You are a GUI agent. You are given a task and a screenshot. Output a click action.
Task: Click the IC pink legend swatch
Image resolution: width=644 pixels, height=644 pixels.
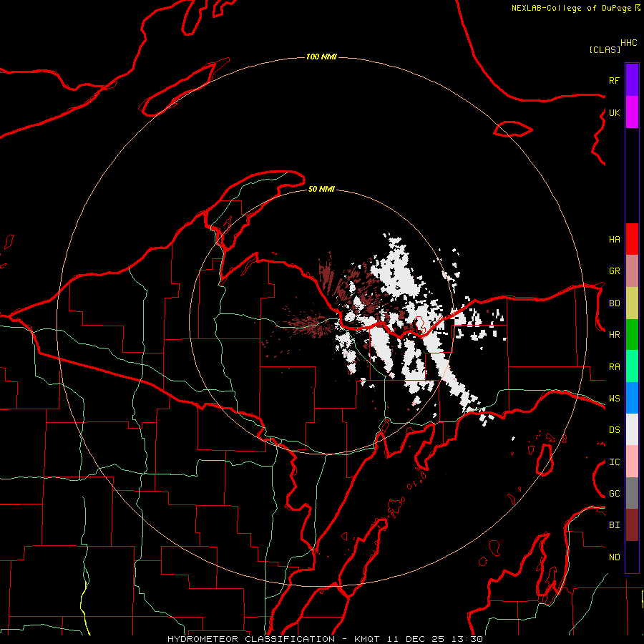pyautogui.click(x=632, y=462)
